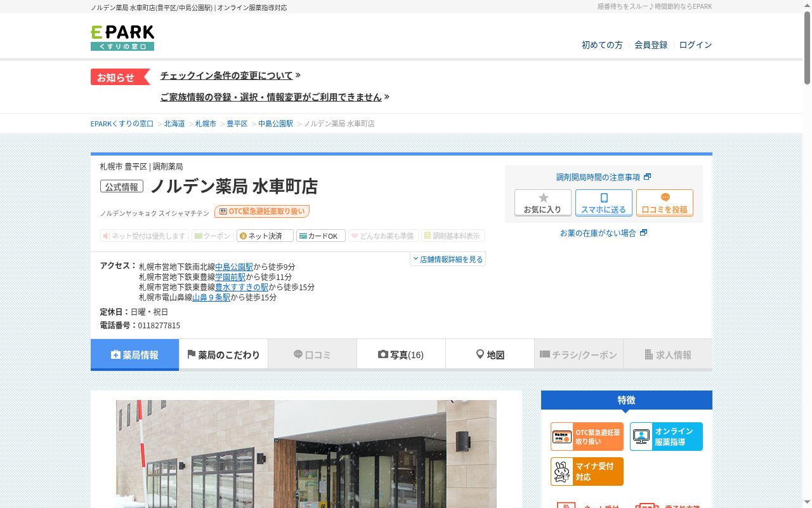Select チラシ/クーポン tab
Image resolution: width=812 pixels, height=508 pixels.
[x=579, y=354]
